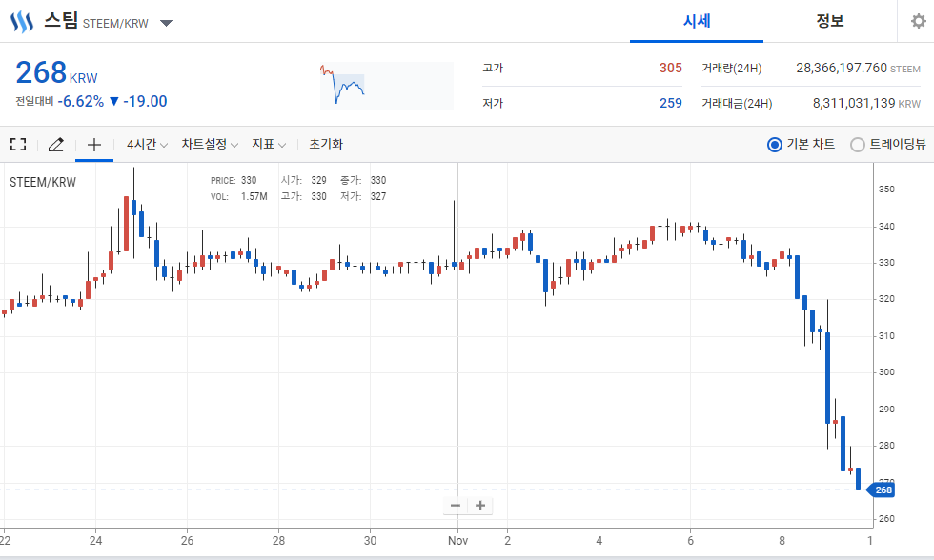
Task: Zoom out chart with minus button
Action: (x=456, y=506)
